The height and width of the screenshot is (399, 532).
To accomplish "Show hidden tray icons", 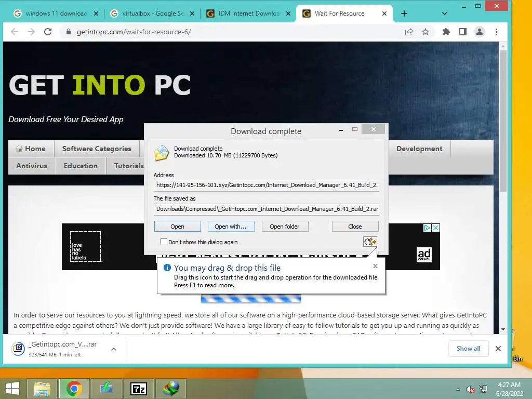I will point(458,389).
